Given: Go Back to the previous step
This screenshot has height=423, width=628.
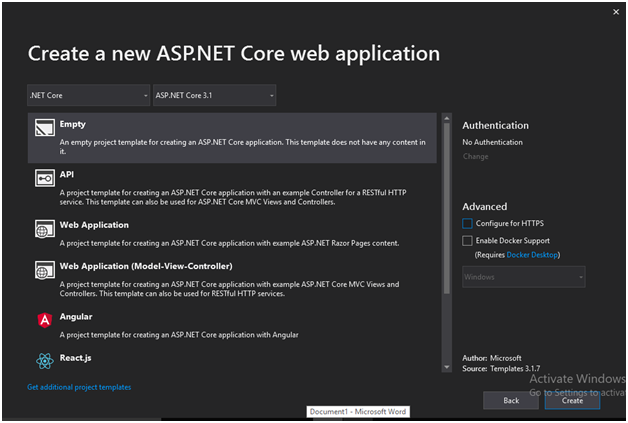Looking at the screenshot, I should click(511, 400).
